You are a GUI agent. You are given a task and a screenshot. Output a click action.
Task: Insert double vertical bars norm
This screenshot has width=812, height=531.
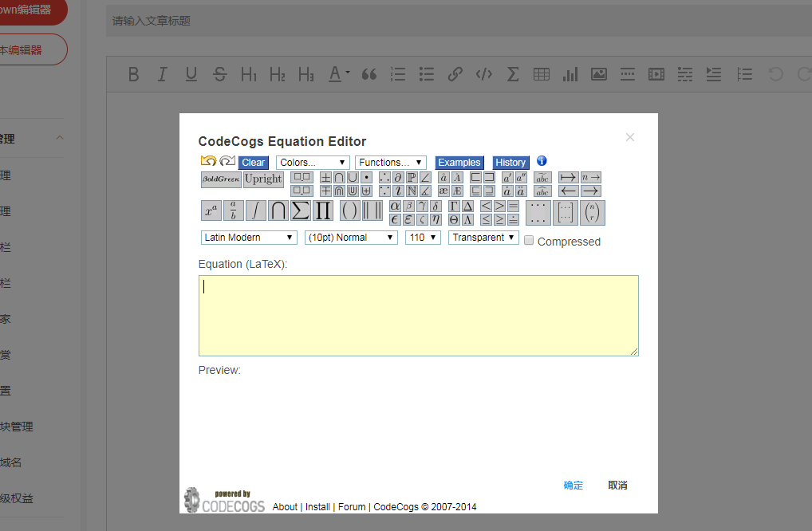pos(372,211)
